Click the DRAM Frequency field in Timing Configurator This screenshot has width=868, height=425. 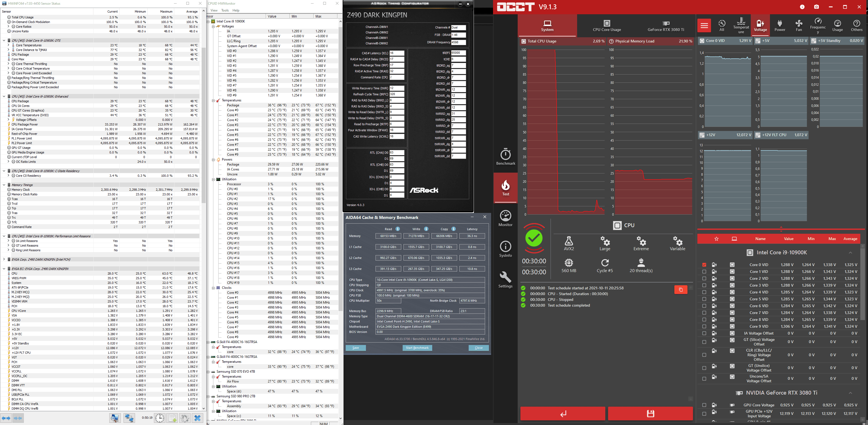458,42
